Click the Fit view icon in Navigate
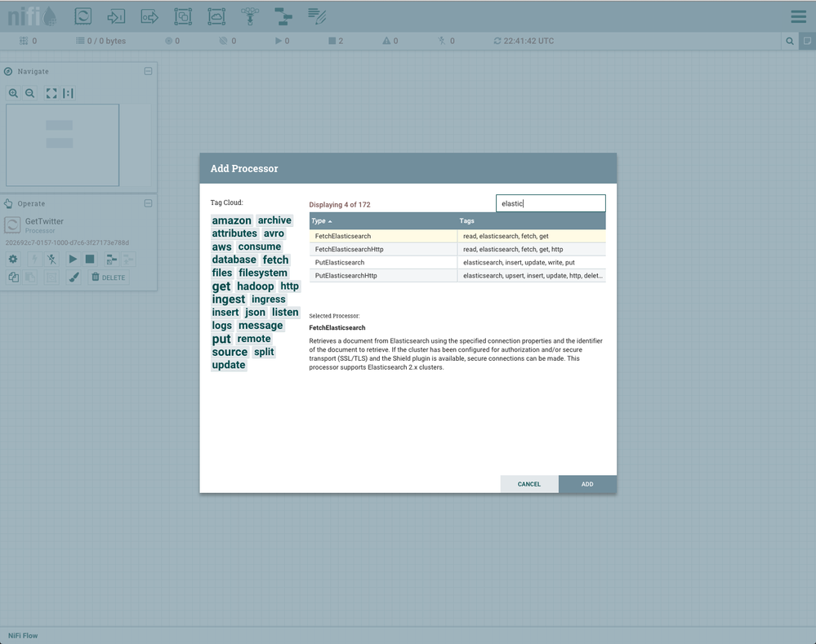Image resolution: width=816 pixels, height=644 pixels. pyautogui.click(x=51, y=93)
